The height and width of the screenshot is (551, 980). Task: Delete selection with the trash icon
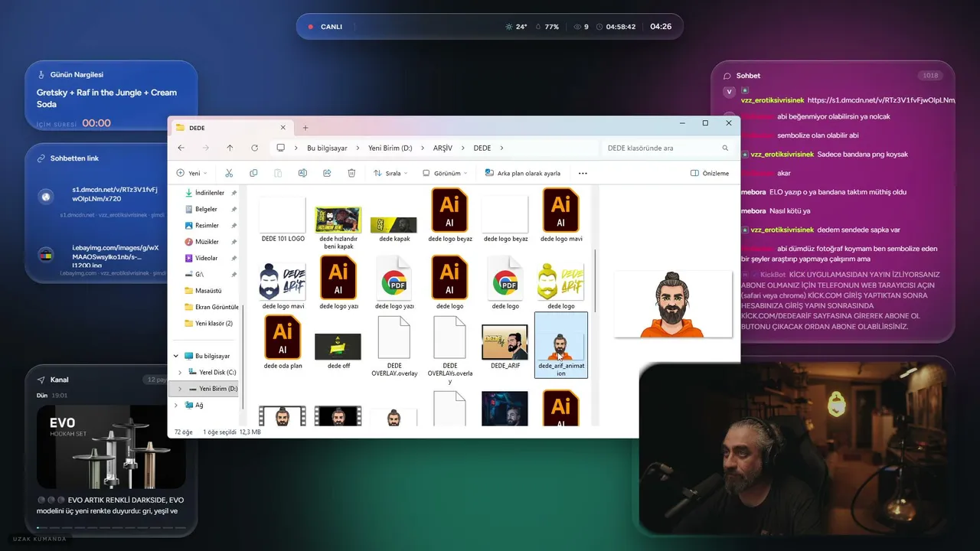(x=351, y=173)
